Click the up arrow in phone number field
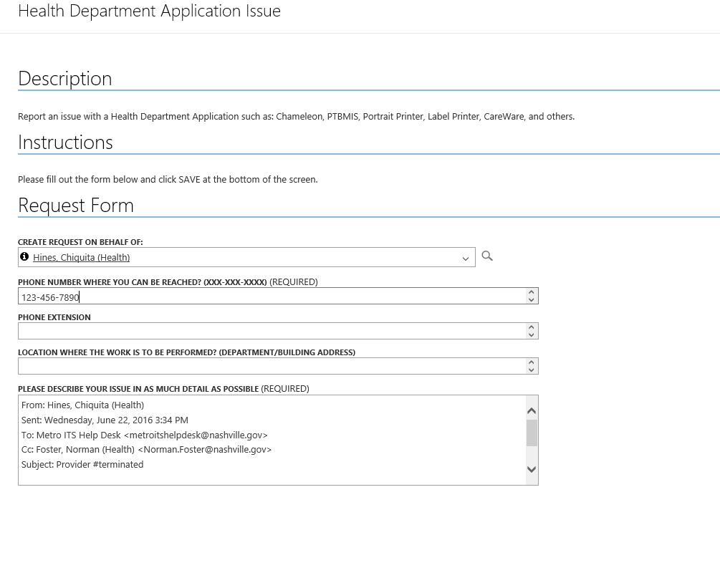Viewport: 720px width, 588px height. 532,292
